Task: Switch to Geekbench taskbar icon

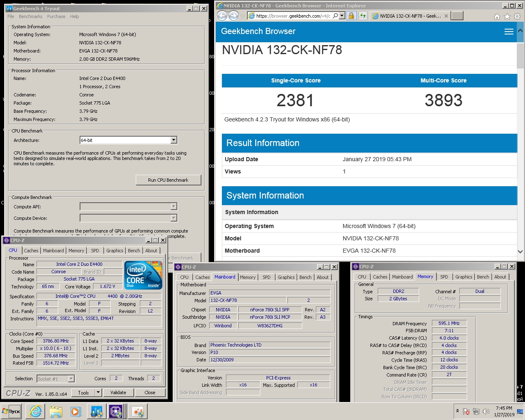Action: point(96,411)
